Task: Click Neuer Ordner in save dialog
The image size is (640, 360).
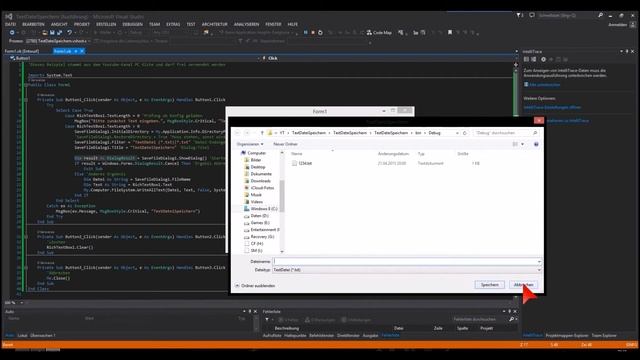Action: pos(285,144)
